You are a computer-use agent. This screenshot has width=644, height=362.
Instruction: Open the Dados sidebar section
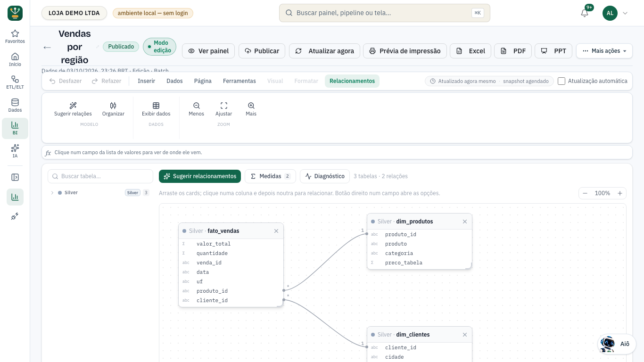coord(15,106)
